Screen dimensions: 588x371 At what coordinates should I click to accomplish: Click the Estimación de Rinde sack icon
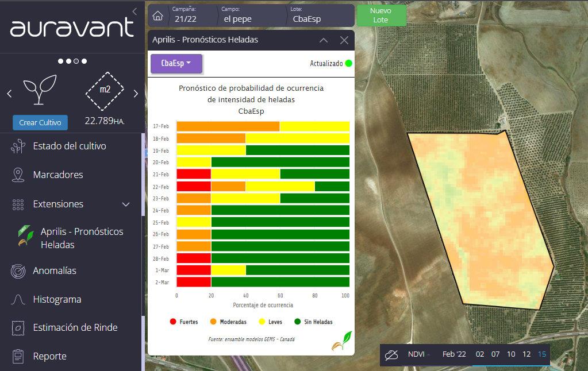(18, 328)
